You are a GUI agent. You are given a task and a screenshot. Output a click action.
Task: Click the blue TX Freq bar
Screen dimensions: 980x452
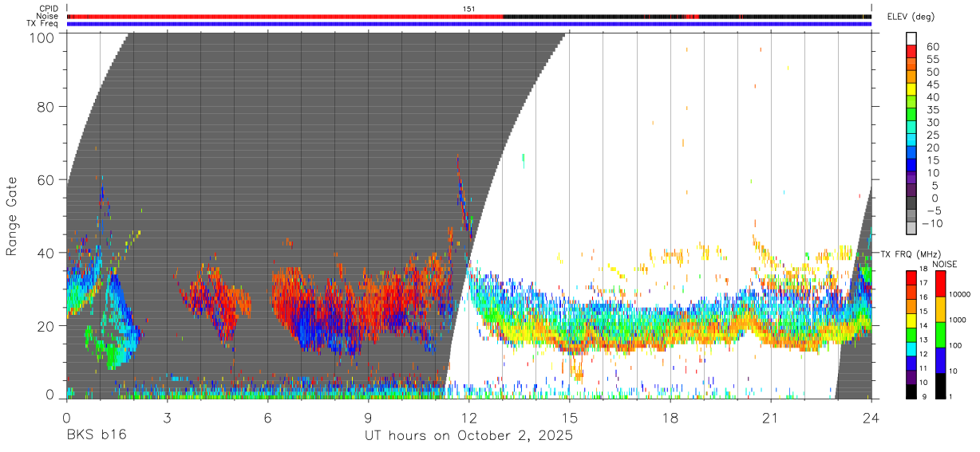click(x=469, y=24)
